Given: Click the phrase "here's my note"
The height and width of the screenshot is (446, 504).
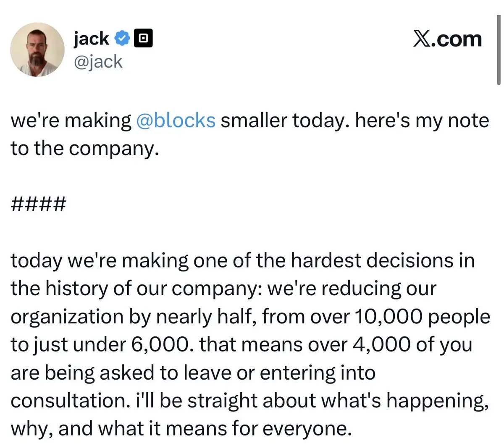Looking at the screenshot, I should pyautogui.click(x=421, y=121).
